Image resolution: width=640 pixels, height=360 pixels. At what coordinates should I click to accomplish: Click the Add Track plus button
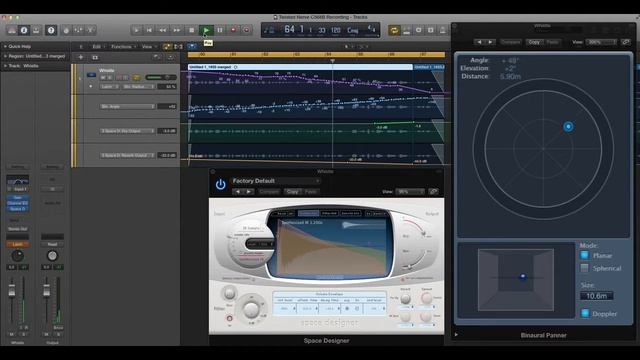81,58
